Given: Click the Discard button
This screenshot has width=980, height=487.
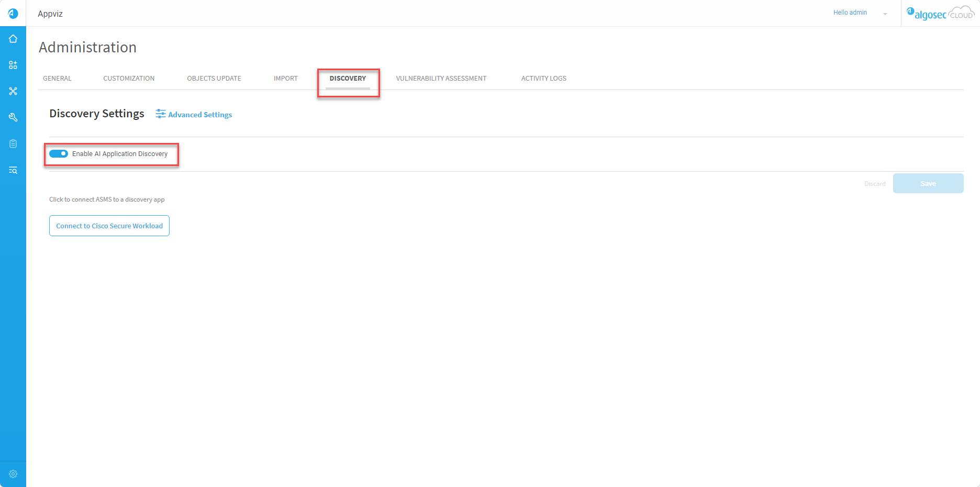Looking at the screenshot, I should pyautogui.click(x=875, y=184).
